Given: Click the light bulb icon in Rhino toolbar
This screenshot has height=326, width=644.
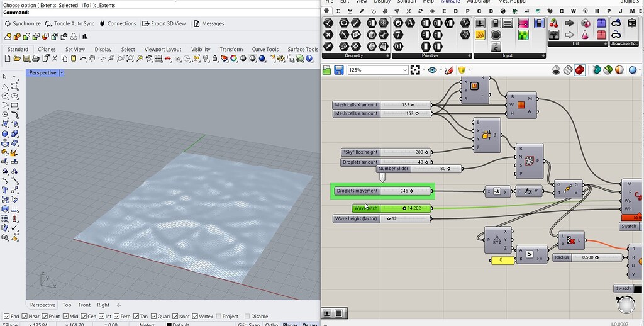Looking at the screenshot, I should coord(206,59).
